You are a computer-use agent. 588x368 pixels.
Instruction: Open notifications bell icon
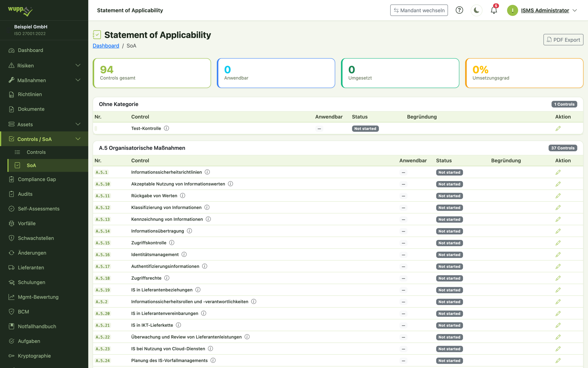494,10
